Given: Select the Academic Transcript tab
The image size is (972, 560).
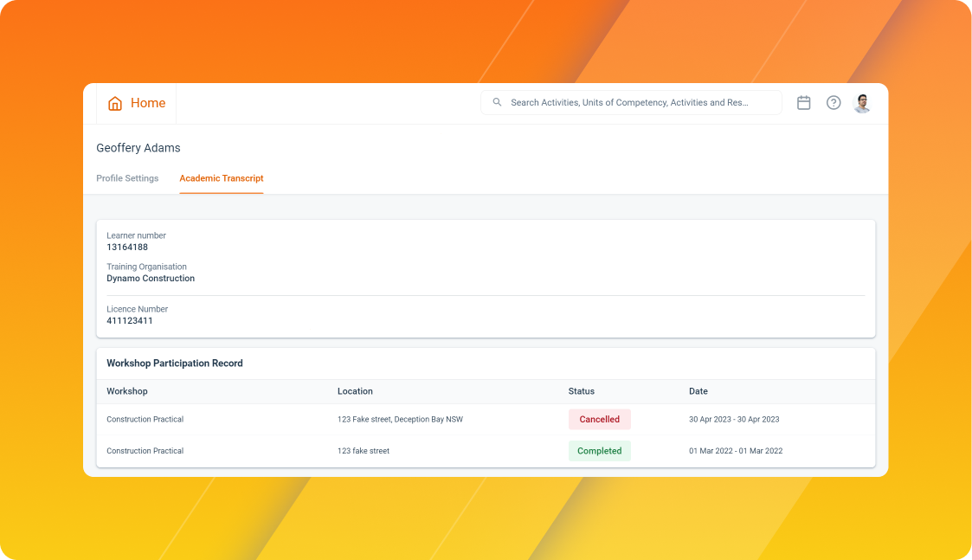Looking at the screenshot, I should (222, 178).
